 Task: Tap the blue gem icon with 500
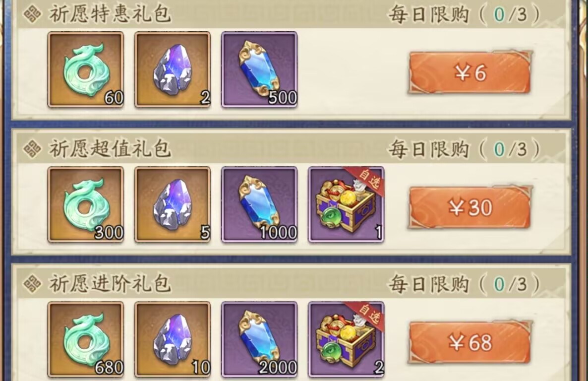click(x=259, y=70)
